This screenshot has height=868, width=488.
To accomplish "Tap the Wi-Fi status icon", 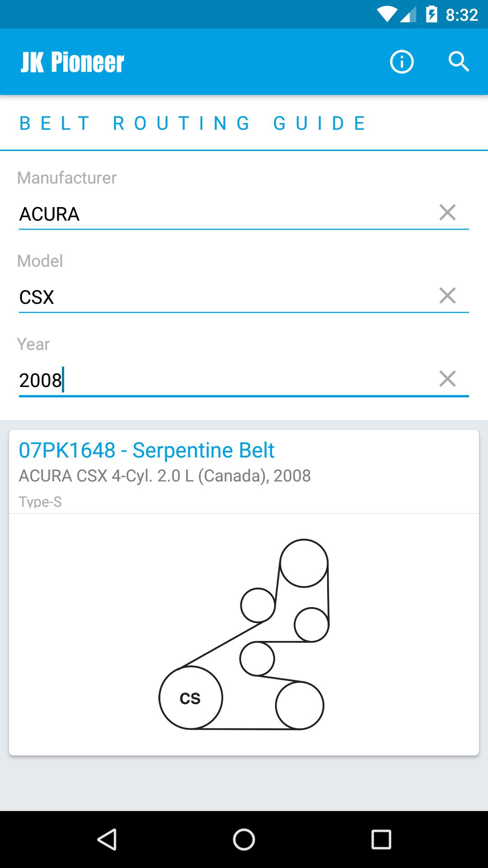I will click(x=386, y=15).
